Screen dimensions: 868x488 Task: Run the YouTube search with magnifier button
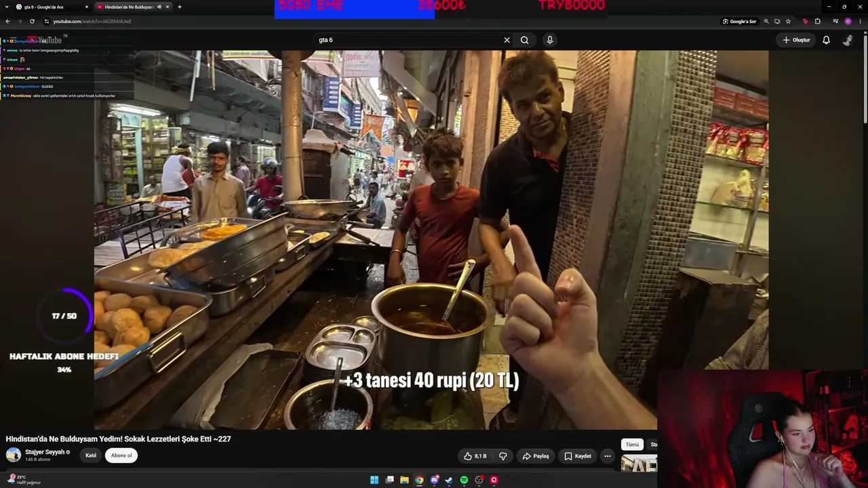point(524,40)
